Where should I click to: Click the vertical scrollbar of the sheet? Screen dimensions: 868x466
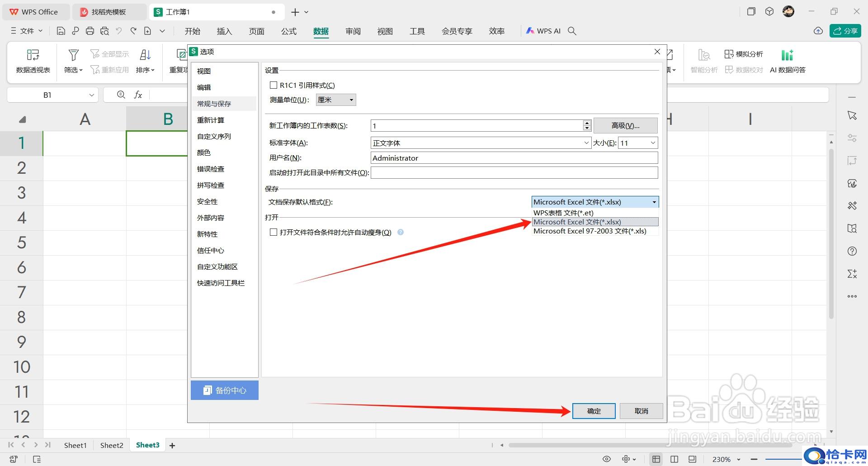point(831,233)
